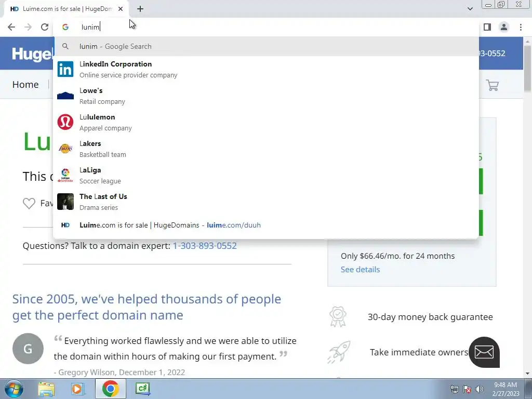This screenshot has height=399, width=532.
Task: Choose The Last of Us suggestion
Action: click(267, 202)
